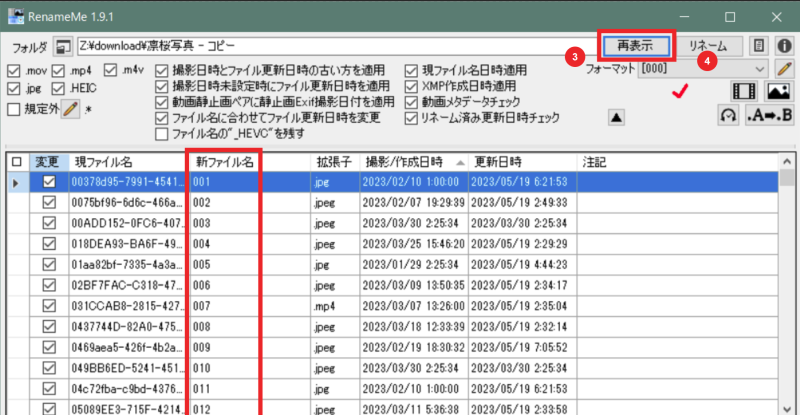Enable the 規定外 checkbox
The height and width of the screenshot is (415, 800).
coord(14,109)
